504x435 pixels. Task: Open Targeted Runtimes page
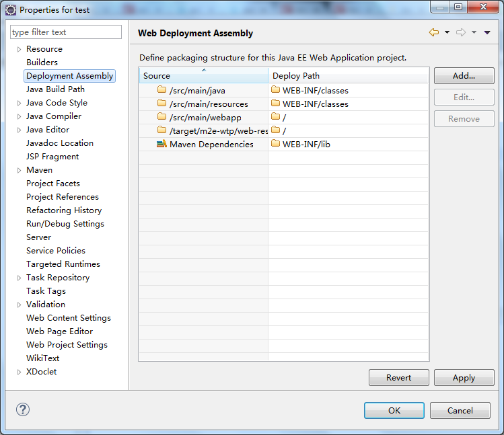tap(63, 264)
